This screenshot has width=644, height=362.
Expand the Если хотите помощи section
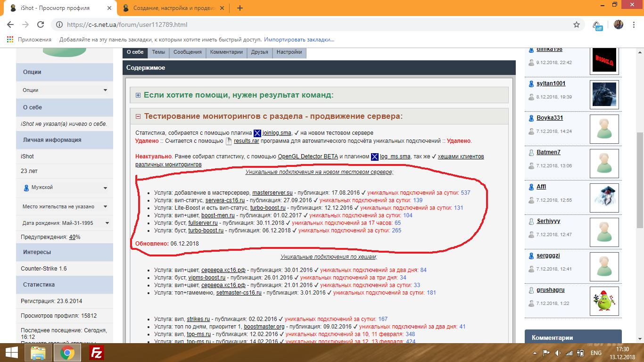coord(139,95)
